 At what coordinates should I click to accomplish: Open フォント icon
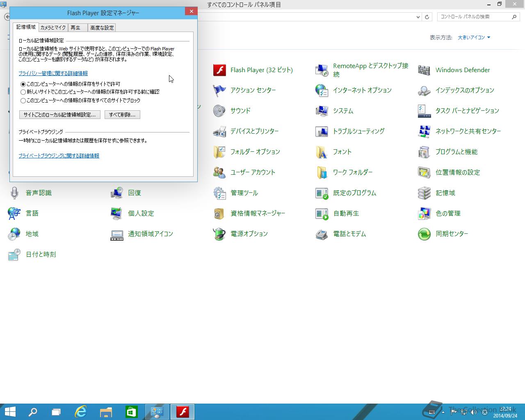click(322, 152)
